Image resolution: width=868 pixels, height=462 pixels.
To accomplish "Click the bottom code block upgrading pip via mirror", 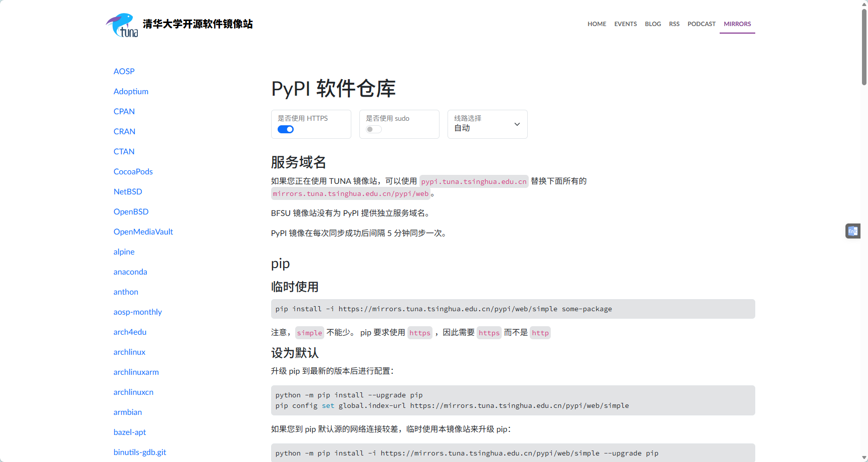I will (x=513, y=452).
